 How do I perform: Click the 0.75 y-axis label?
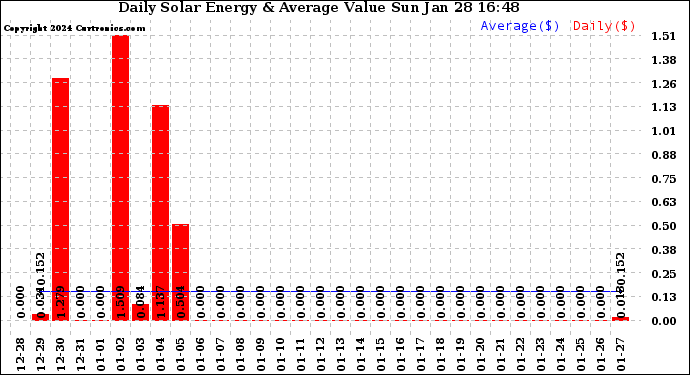pos(664,179)
